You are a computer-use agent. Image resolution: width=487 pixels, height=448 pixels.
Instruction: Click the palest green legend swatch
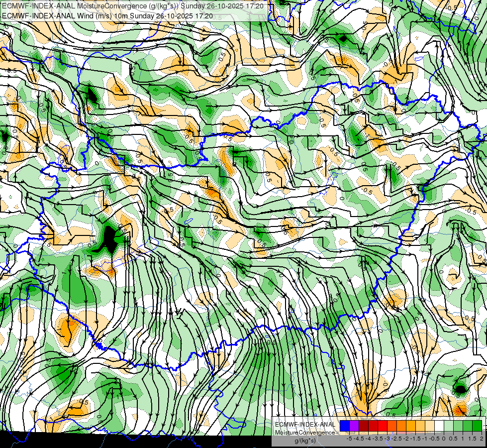(449, 426)
